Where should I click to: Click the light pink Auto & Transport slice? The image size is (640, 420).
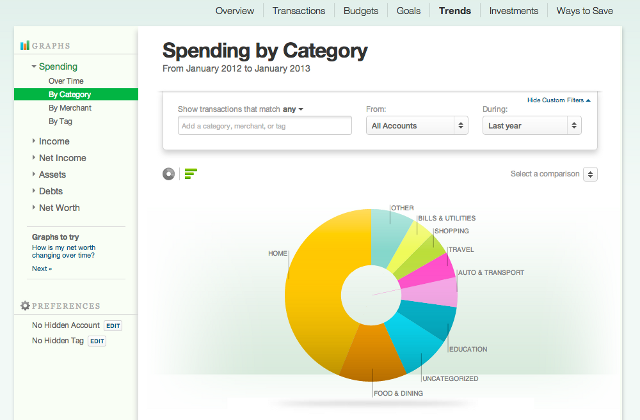431,292
